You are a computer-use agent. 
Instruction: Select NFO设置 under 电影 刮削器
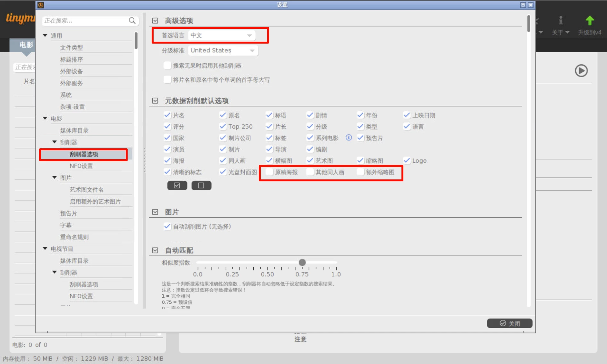(81, 166)
